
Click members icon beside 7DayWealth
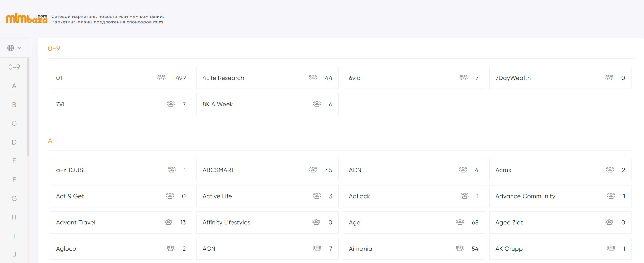(x=609, y=78)
